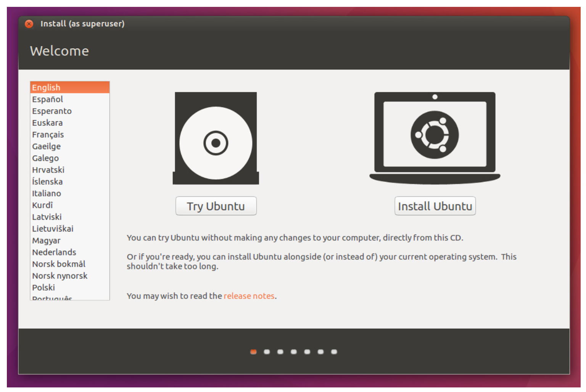Choose Kurdî in the language list

pyautogui.click(x=70, y=205)
